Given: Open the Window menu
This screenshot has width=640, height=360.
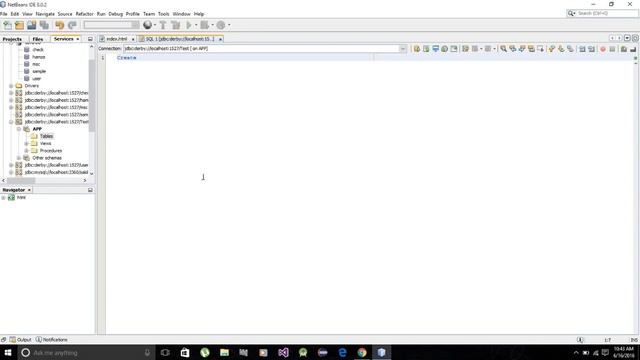Looking at the screenshot, I should [182, 14].
